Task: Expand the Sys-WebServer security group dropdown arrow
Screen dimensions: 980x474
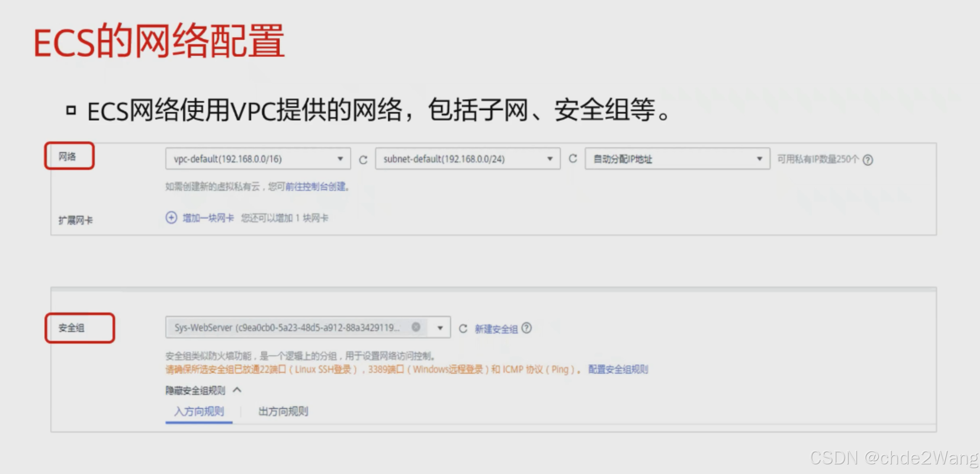Action: coord(440,328)
